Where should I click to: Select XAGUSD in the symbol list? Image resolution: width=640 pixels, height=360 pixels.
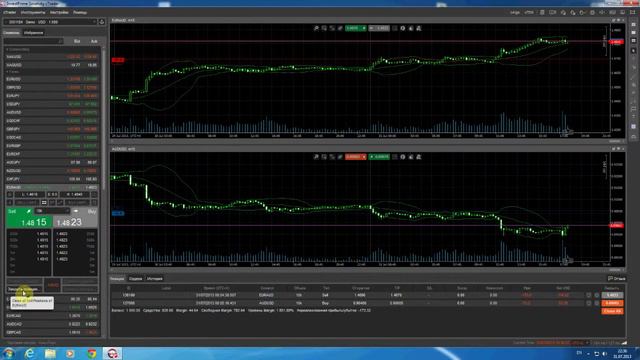point(51,65)
